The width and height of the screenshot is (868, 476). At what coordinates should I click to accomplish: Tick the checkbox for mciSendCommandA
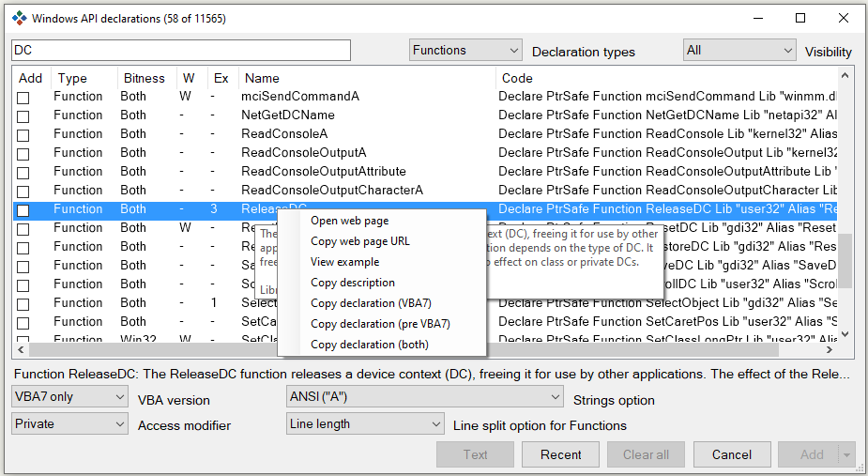point(23,98)
